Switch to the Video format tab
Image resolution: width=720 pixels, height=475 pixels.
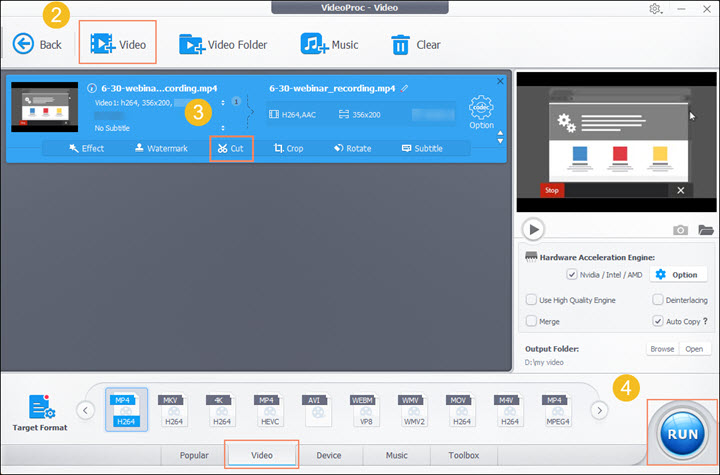pyautogui.click(x=262, y=455)
